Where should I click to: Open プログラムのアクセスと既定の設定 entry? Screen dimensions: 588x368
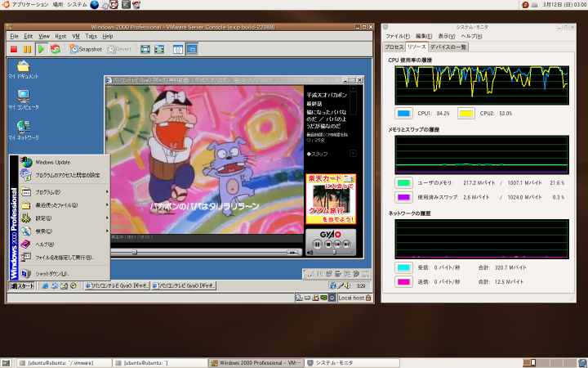[x=65, y=175]
